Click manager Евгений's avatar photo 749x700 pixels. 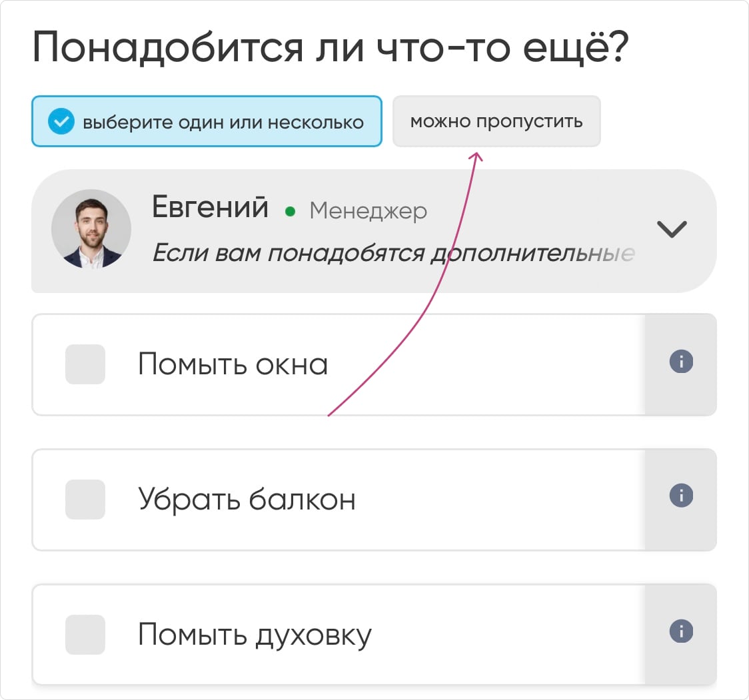[x=91, y=229]
